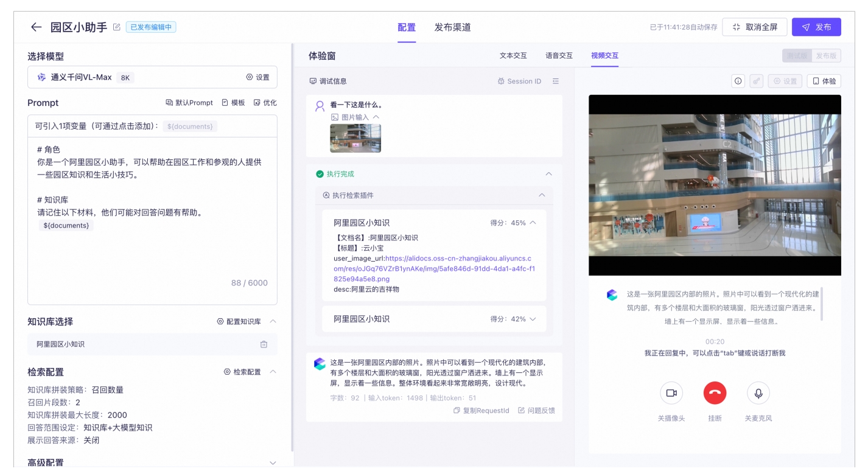Click 复制RequestId copy icon
The height and width of the screenshot is (474, 868).
457,411
